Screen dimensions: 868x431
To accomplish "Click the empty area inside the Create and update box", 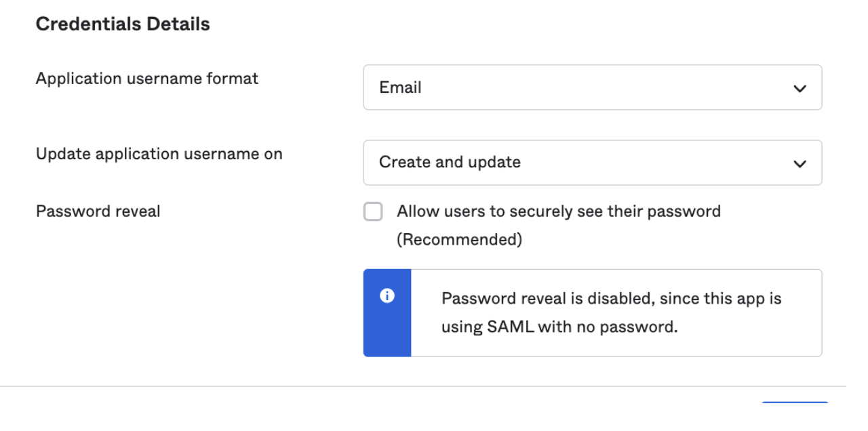I will (x=651, y=163).
